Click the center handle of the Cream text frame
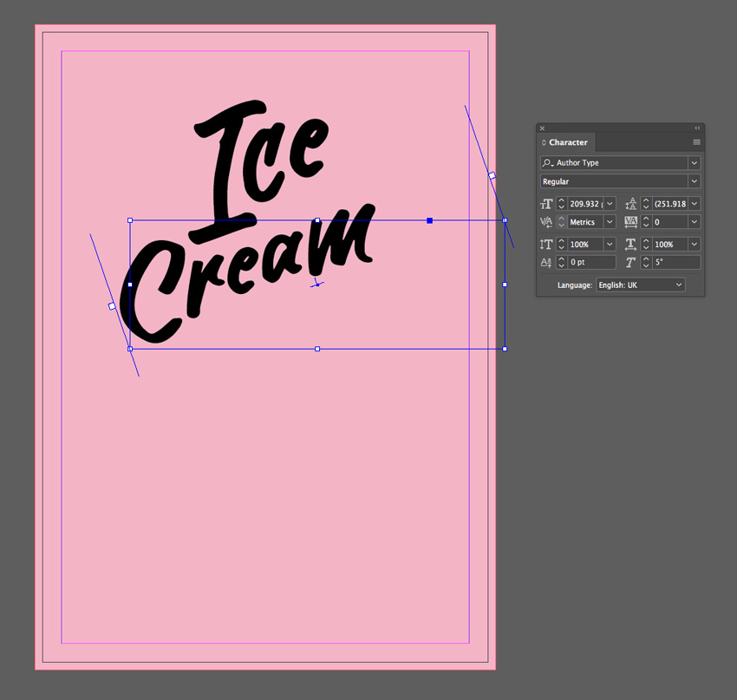Viewport: 737px width, 700px height. [317, 284]
